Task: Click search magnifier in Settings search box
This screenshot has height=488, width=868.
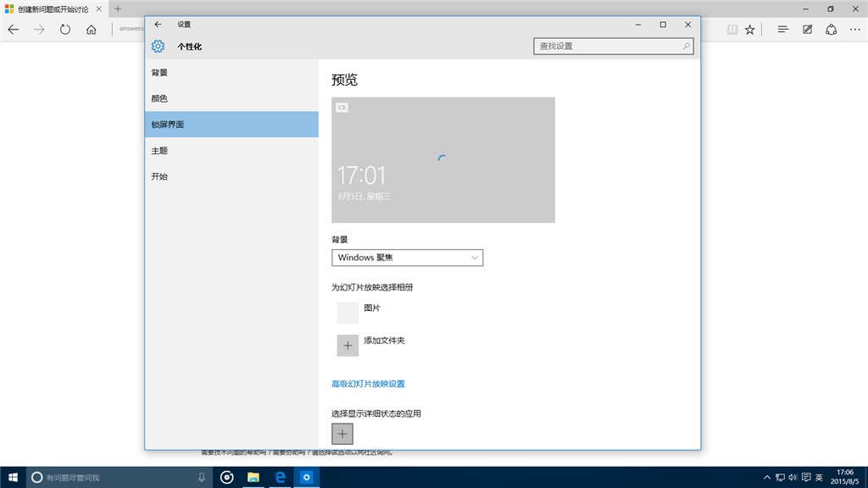Action: tap(686, 46)
